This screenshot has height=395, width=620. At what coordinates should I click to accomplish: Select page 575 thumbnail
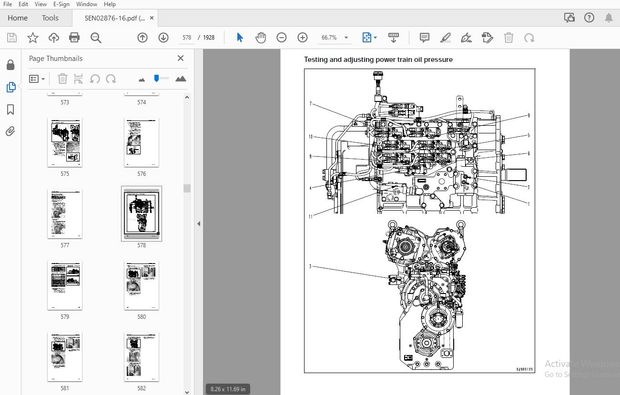click(x=65, y=143)
